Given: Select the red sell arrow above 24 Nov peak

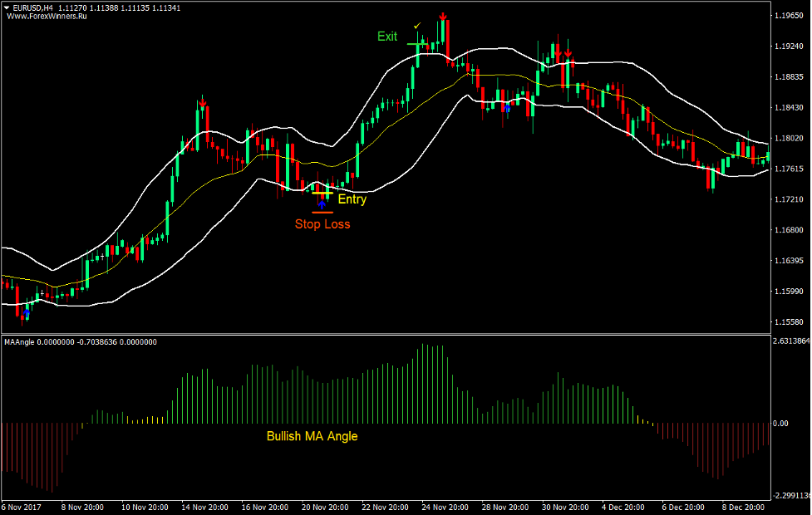Looking at the screenshot, I should coord(444,14).
